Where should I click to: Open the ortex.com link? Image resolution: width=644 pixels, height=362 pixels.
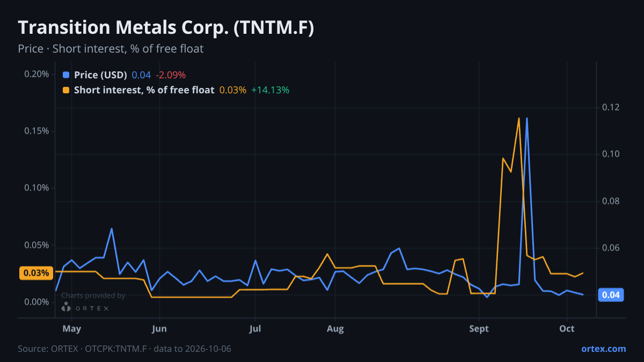coord(603,349)
